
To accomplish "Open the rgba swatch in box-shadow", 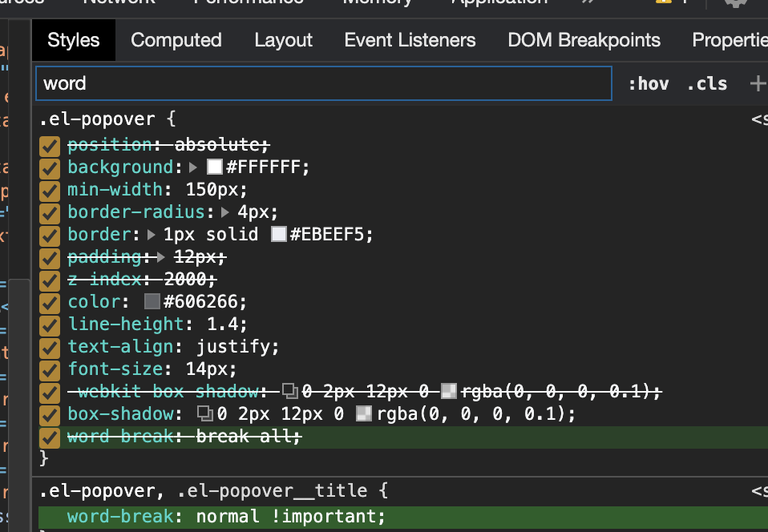I will [x=364, y=413].
